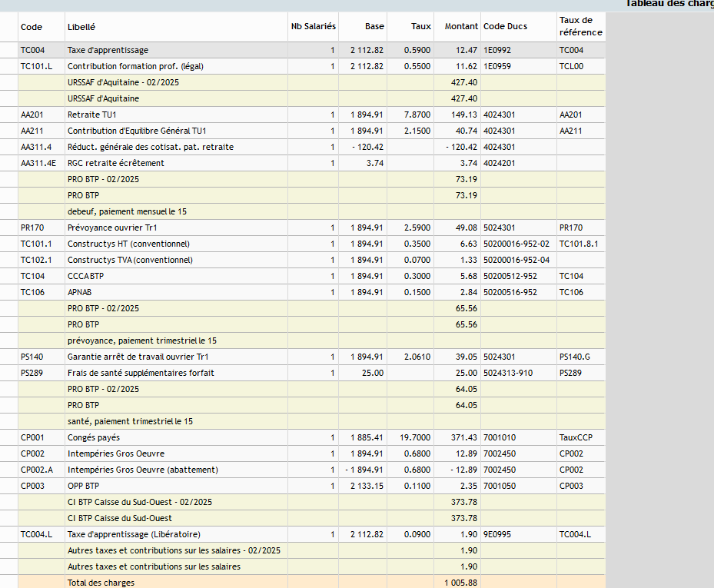Click Ducs code 7001050
This screenshot has height=588, width=714.
(500, 486)
